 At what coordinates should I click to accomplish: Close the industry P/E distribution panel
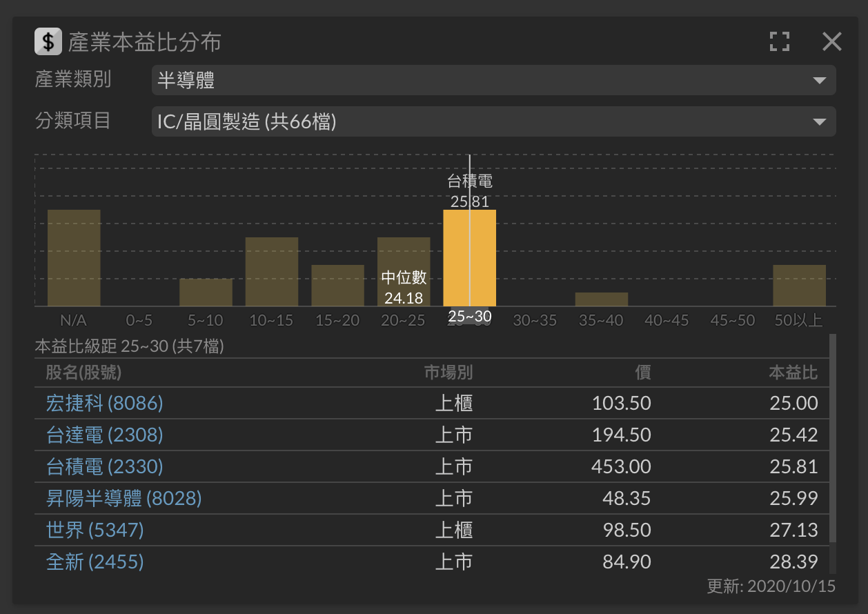tap(831, 41)
